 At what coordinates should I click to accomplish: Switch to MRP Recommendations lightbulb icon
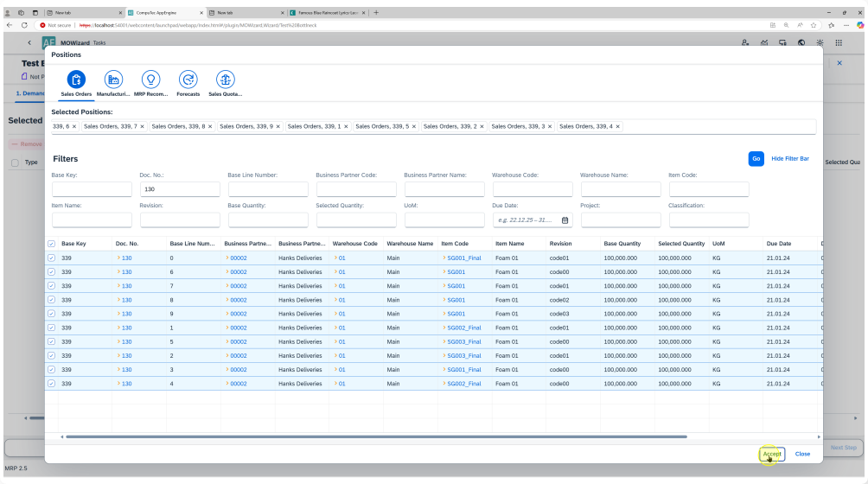pyautogui.click(x=150, y=80)
